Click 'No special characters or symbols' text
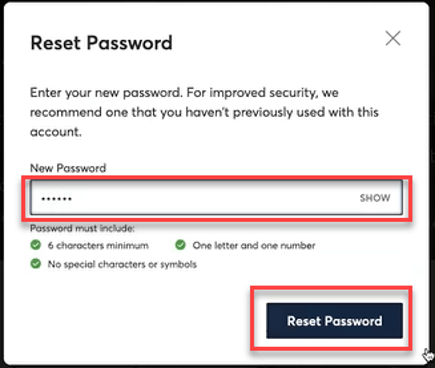Viewport: 435px width, 368px height. click(x=122, y=264)
